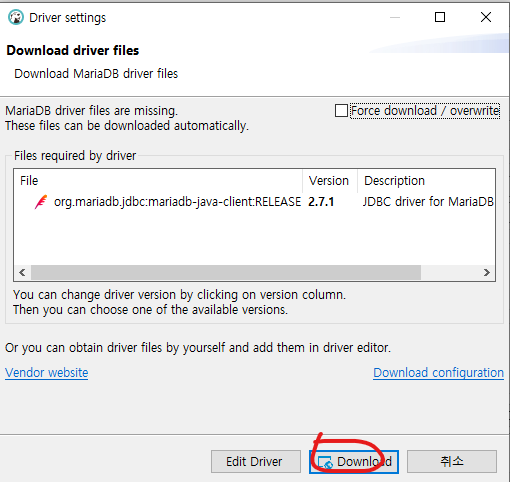The image size is (510, 482).
Task: Open the Edit Driver dialog
Action: pos(256,462)
